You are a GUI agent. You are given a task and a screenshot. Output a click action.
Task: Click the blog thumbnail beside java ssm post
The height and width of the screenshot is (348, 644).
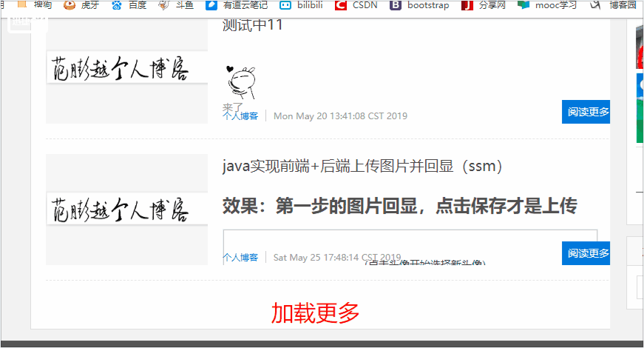[x=127, y=210]
